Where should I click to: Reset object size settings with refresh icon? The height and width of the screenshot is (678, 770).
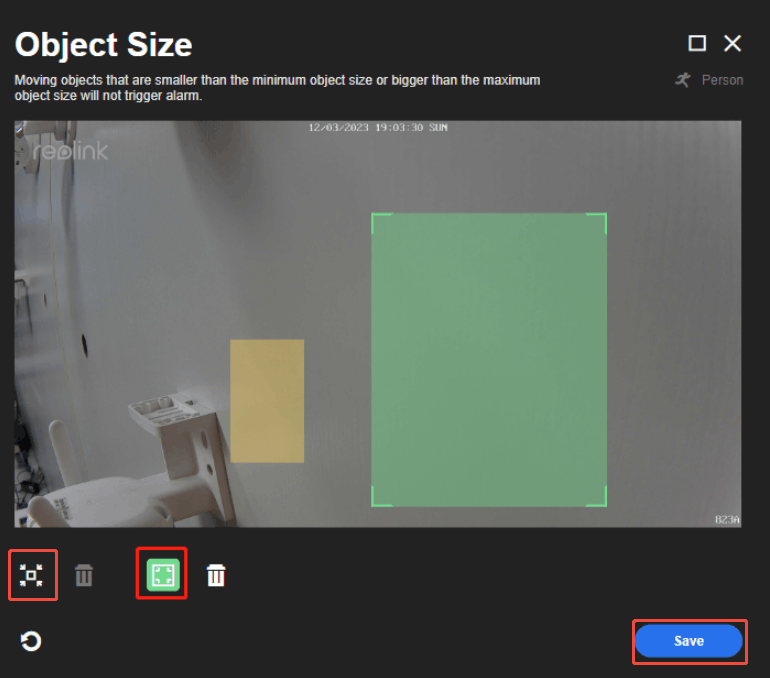tap(31, 641)
